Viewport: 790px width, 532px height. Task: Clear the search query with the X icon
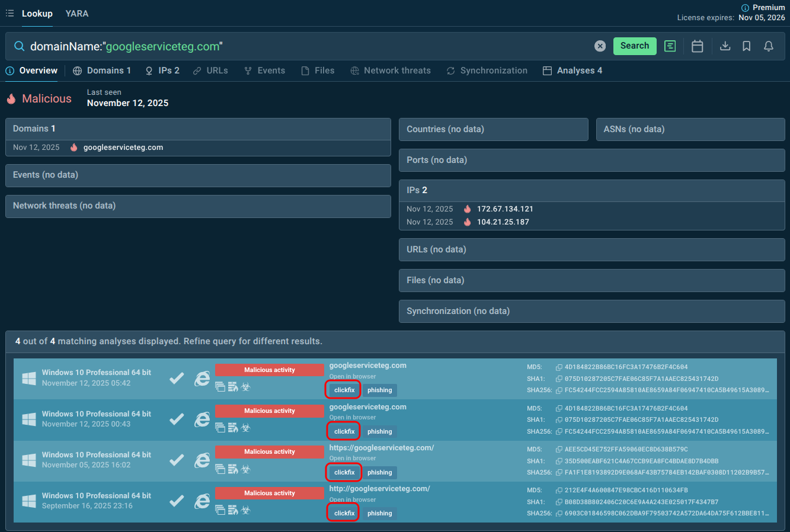(x=600, y=46)
